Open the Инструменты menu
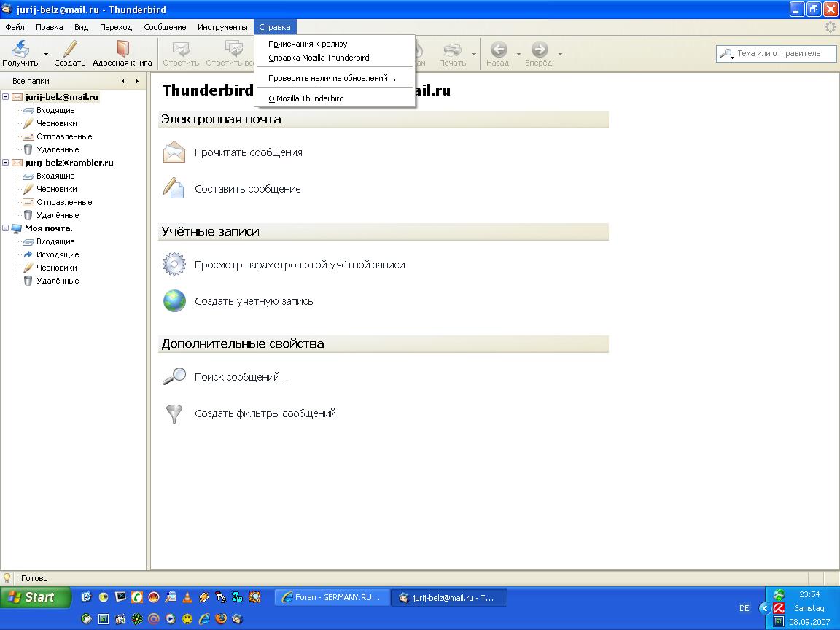 (x=222, y=27)
